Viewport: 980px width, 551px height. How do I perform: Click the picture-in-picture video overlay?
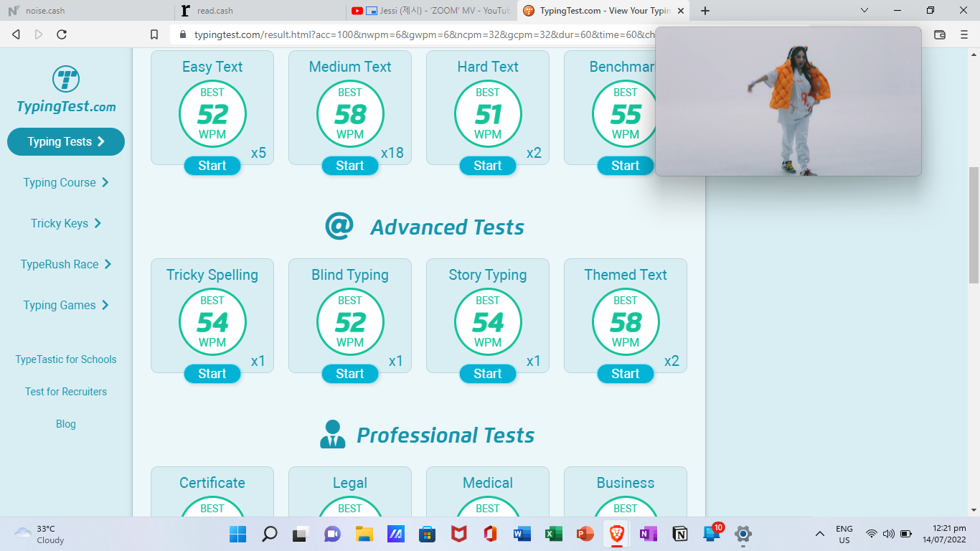click(788, 101)
